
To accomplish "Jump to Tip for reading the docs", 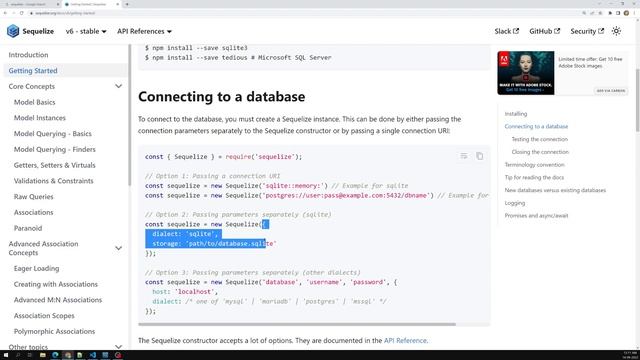I will coord(534,177).
